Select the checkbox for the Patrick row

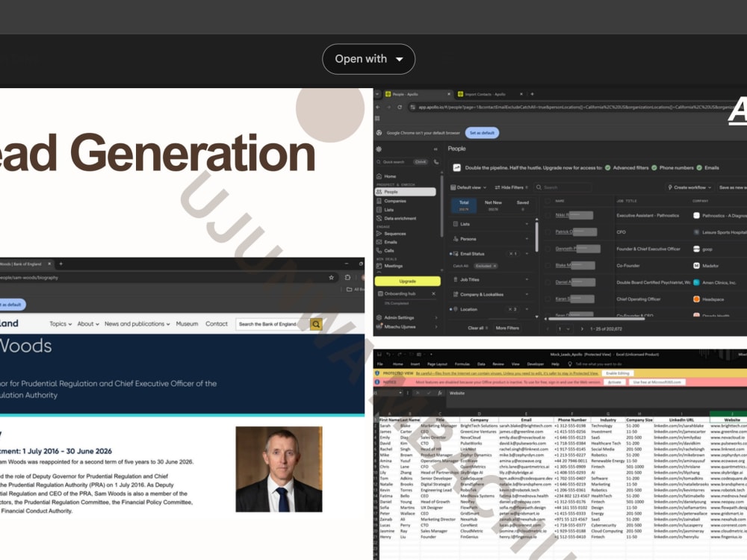[548, 232]
